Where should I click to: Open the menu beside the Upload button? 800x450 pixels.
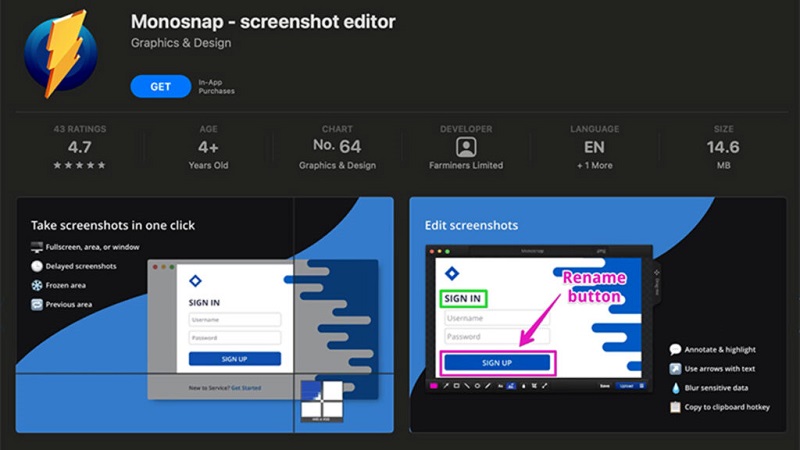[x=642, y=386]
